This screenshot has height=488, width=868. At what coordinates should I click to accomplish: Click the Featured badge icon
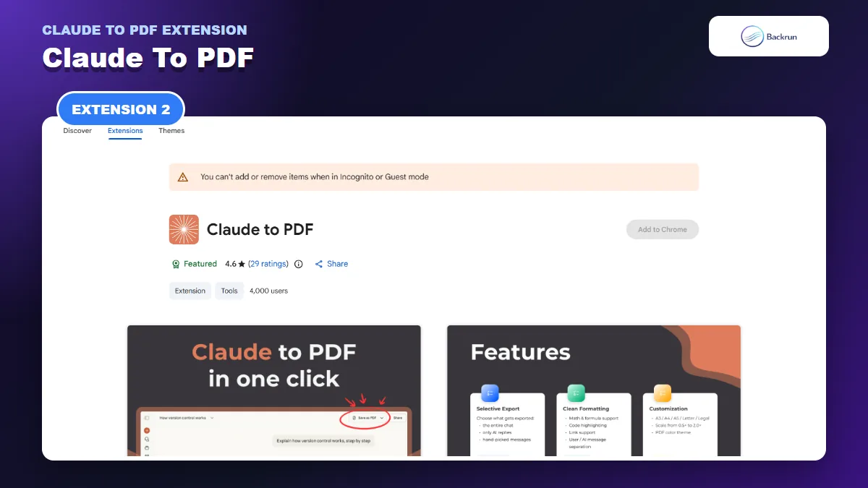point(176,264)
